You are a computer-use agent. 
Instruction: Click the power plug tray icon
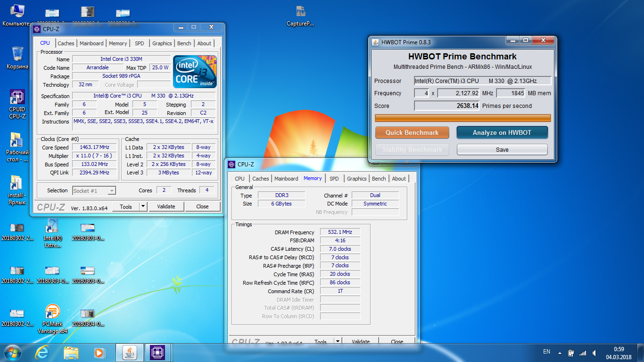click(571, 353)
